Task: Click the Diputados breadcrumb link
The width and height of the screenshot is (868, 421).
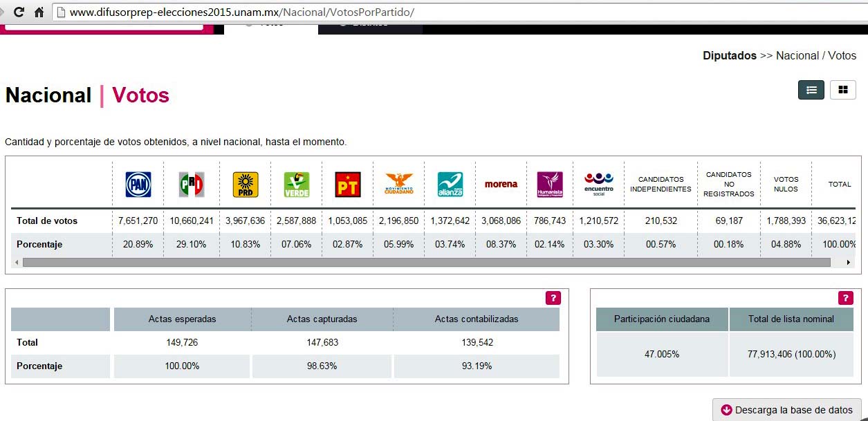Action: click(x=729, y=56)
